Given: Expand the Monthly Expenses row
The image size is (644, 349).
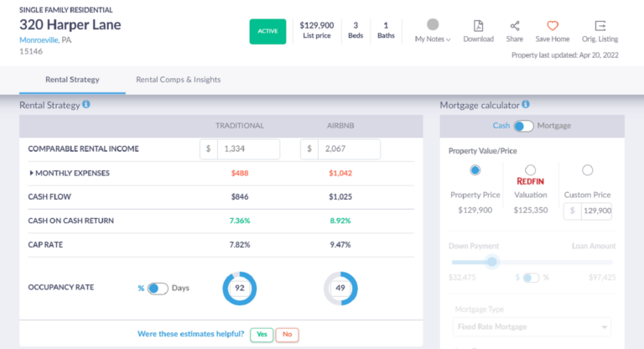Looking at the screenshot, I should tap(32, 174).
